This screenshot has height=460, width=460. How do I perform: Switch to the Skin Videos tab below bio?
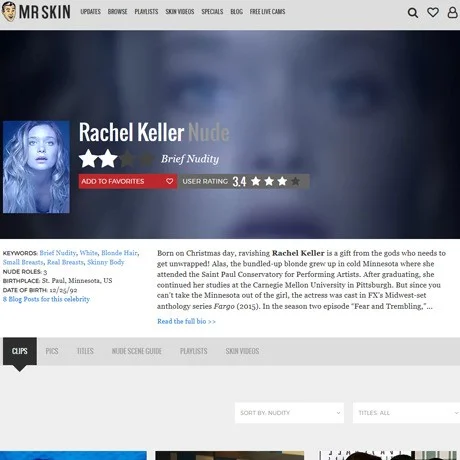(x=242, y=351)
